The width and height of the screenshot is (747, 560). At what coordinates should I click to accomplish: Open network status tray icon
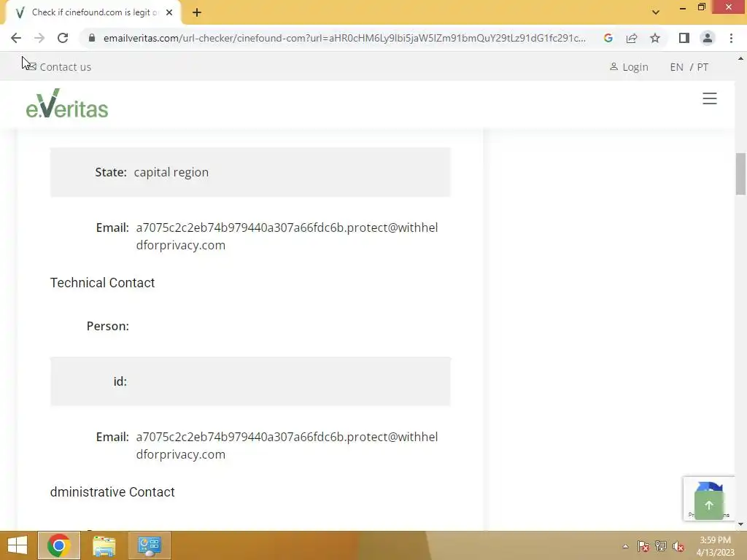pyautogui.click(x=661, y=546)
